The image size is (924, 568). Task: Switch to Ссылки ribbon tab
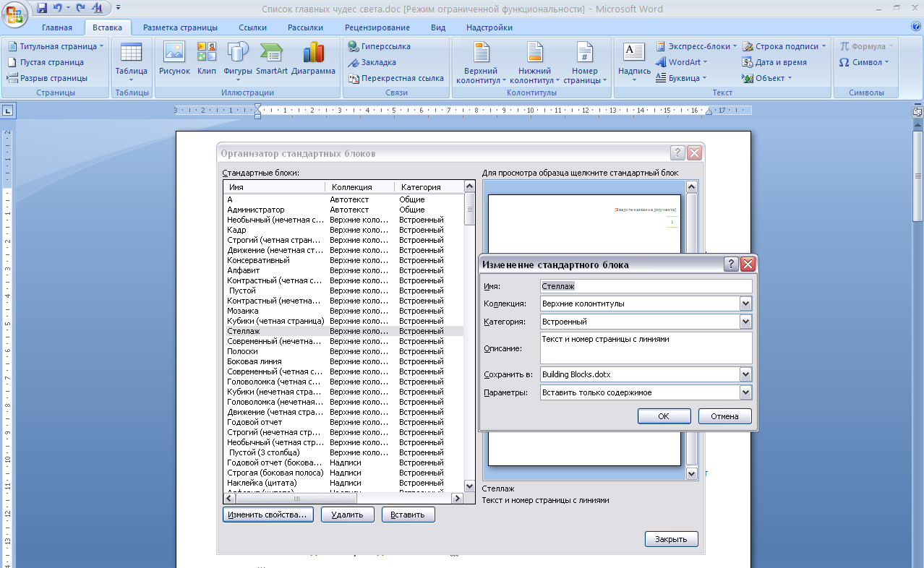(x=252, y=27)
